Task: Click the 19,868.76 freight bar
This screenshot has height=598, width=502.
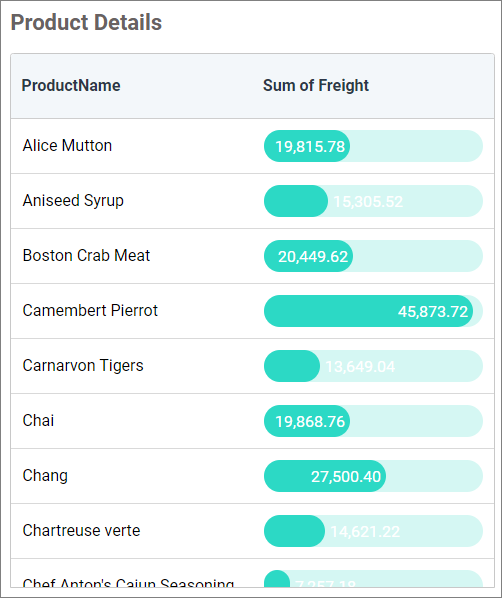Action: click(373, 421)
